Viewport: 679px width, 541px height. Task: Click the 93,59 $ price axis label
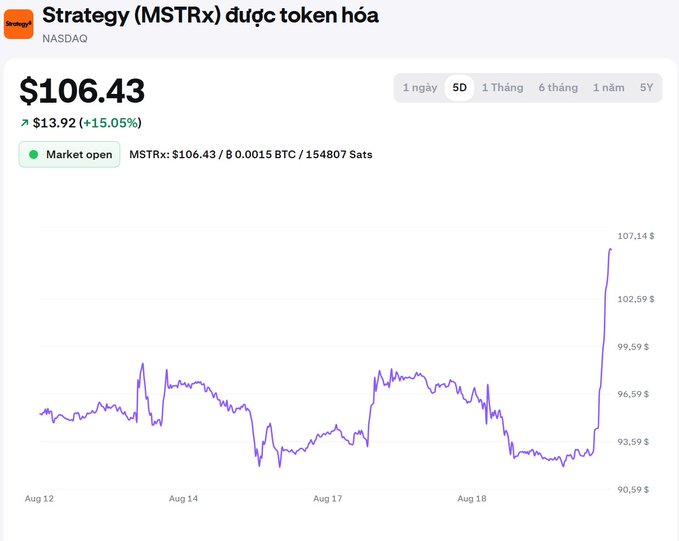[633, 442]
